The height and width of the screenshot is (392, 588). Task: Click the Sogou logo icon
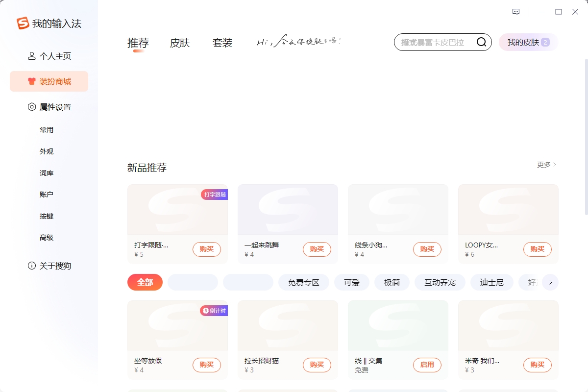click(23, 23)
